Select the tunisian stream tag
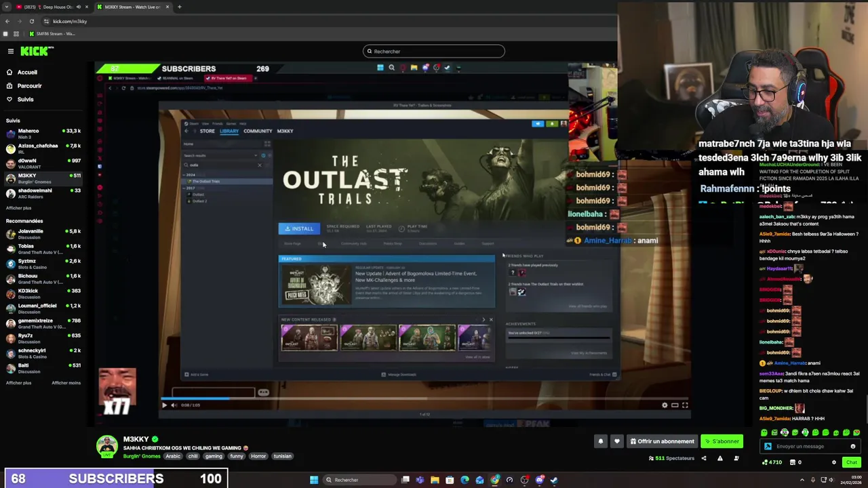Viewport: 868px width, 488px height. click(282, 456)
